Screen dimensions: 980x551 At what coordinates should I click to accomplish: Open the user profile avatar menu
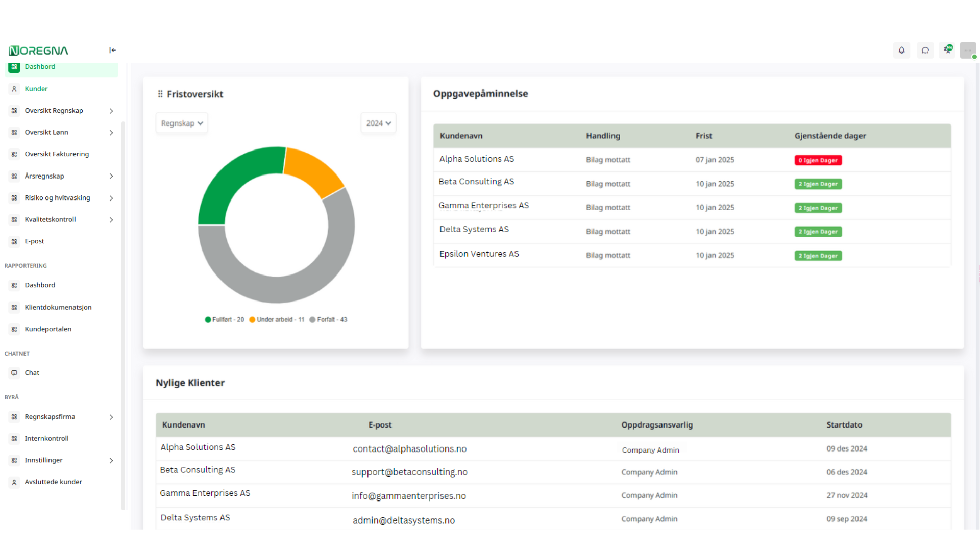coord(968,50)
